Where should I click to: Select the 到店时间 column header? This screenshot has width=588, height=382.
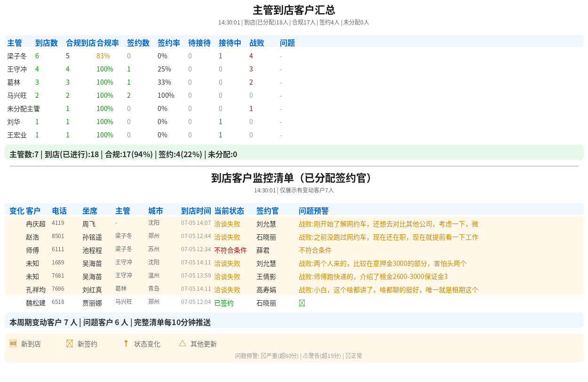(x=196, y=211)
